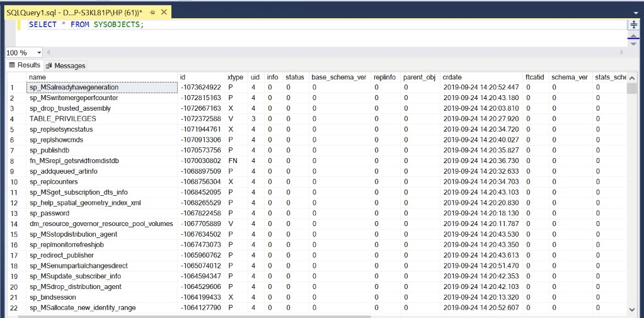
Task: Click the results grid scroll down arrow
Action: tap(631, 309)
